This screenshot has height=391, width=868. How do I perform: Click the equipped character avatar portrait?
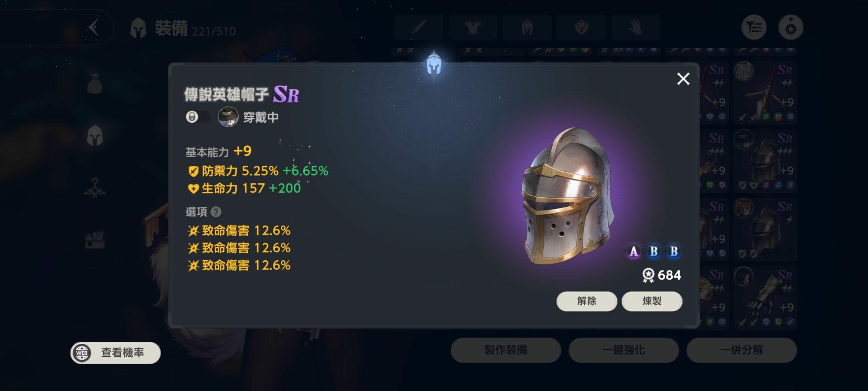[x=228, y=117]
